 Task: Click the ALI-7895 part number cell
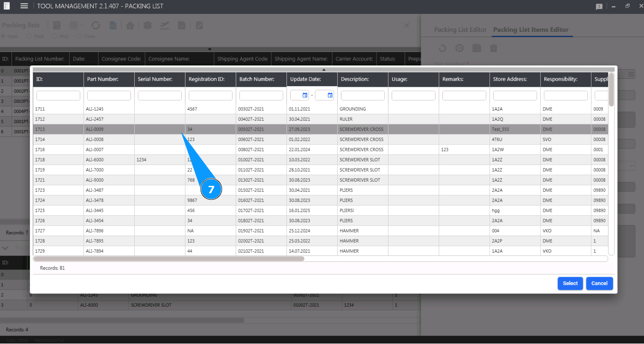click(109, 241)
